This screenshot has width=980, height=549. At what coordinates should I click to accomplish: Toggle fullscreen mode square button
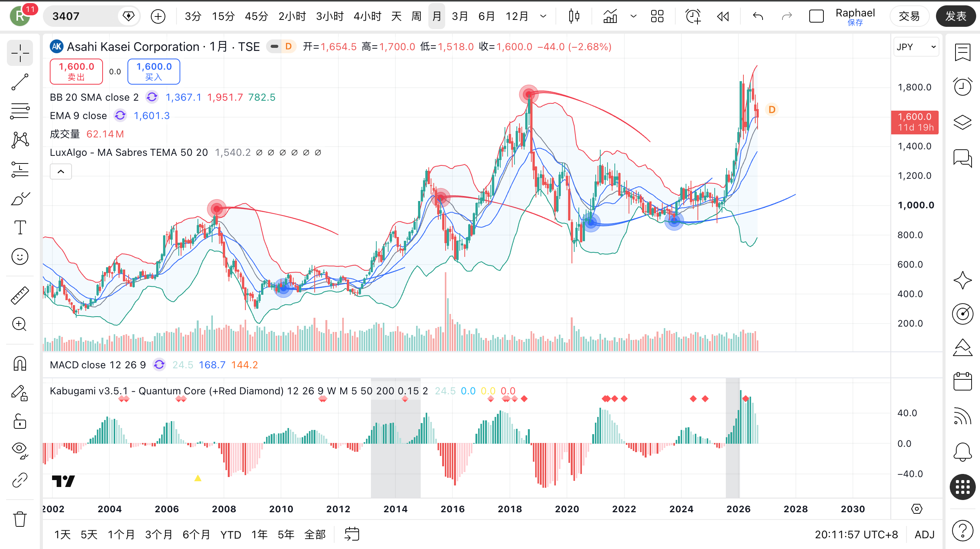816,16
